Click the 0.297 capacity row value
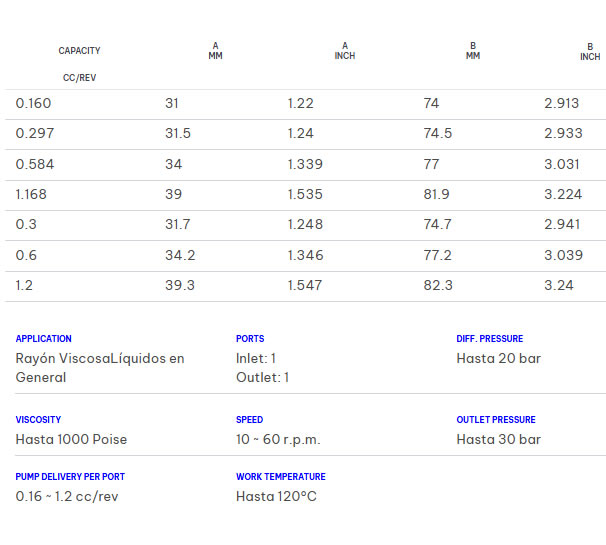This screenshot has width=606, height=545. coord(33,134)
